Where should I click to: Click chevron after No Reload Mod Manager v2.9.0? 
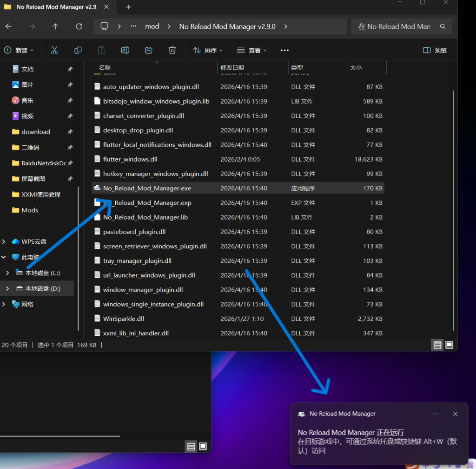(x=286, y=26)
